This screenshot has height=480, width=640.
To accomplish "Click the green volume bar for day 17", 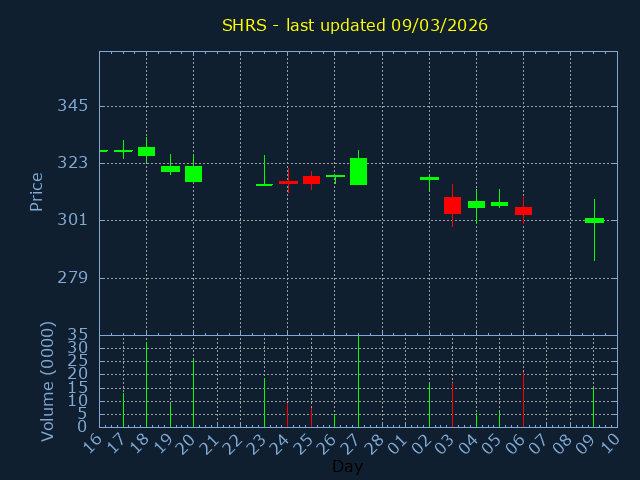I will point(123,410).
